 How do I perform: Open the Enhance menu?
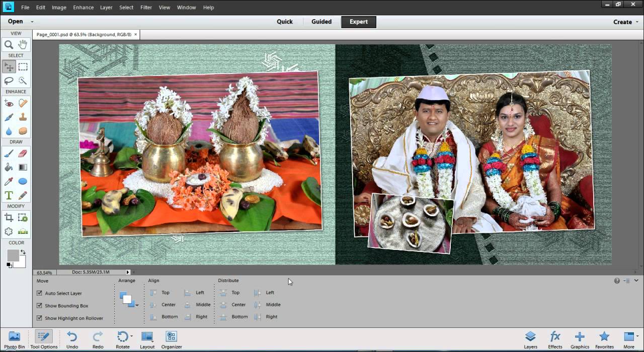[83, 8]
